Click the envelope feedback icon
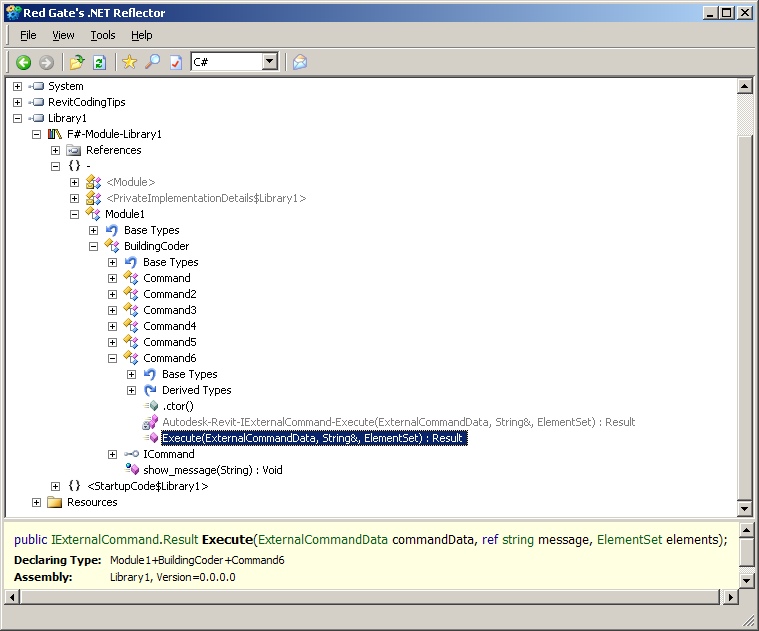 tap(299, 62)
